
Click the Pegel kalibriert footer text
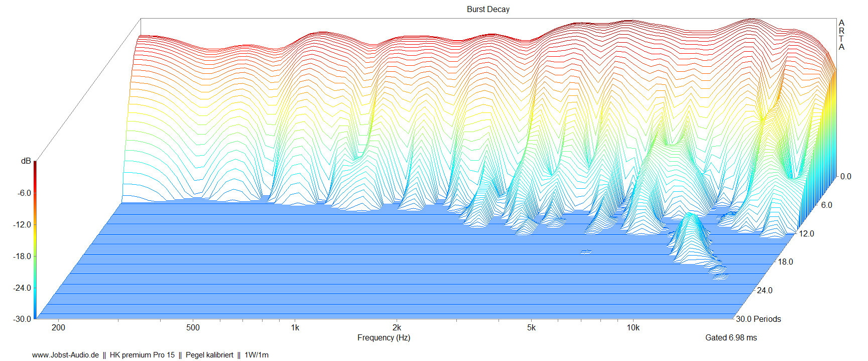click(x=209, y=354)
